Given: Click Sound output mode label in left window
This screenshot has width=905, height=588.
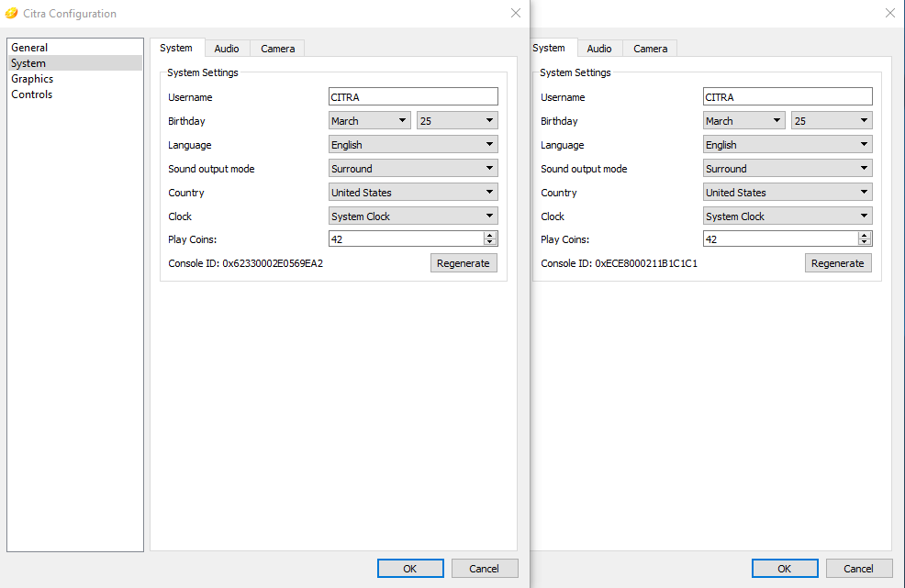Looking at the screenshot, I should (x=211, y=169).
